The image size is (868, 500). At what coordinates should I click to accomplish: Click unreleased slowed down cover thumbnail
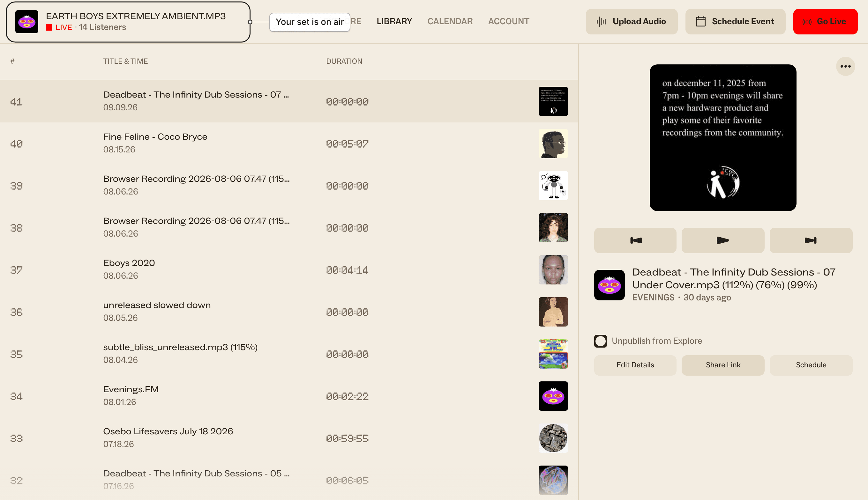(553, 312)
